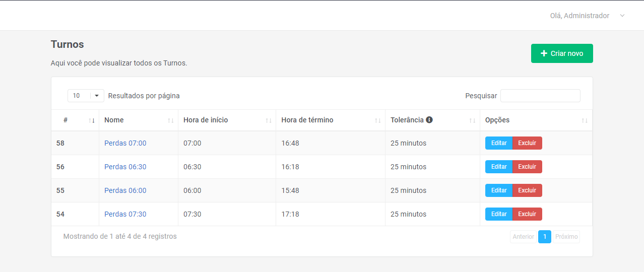Image resolution: width=644 pixels, height=272 pixels.
Task: Sort by the # column arrows
Action: [92, 120]
